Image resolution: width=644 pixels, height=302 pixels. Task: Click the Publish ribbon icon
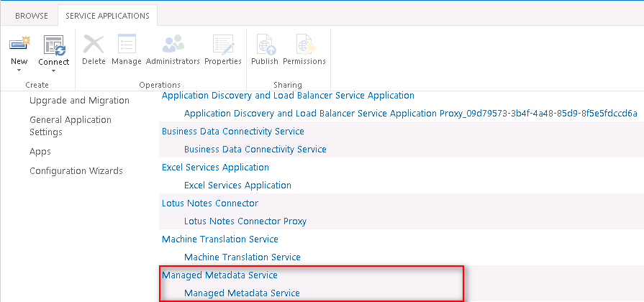(265, 45)
